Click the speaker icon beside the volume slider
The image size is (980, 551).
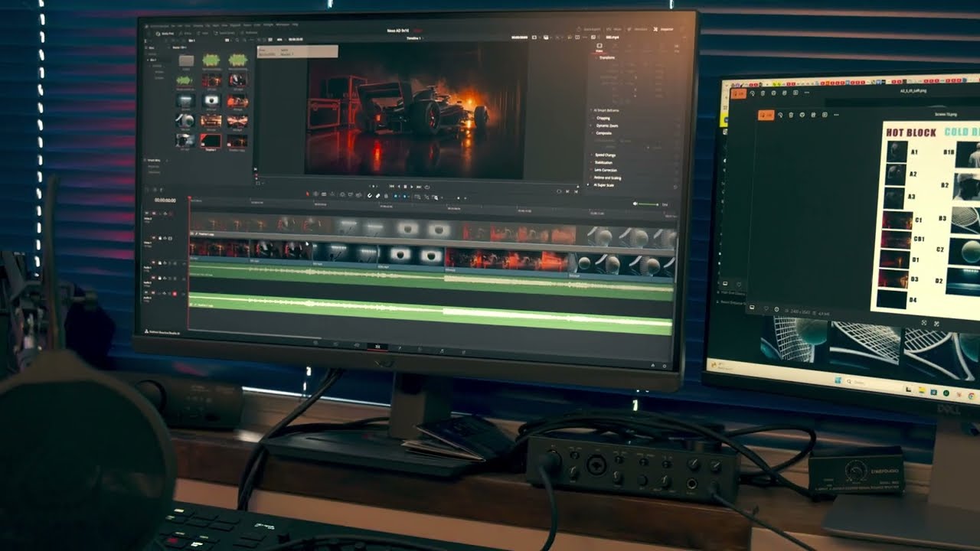[635, 204]
